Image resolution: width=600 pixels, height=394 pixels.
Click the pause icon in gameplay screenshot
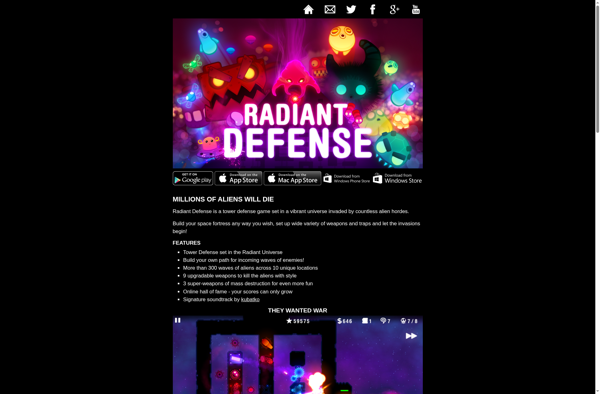[178, 321]
